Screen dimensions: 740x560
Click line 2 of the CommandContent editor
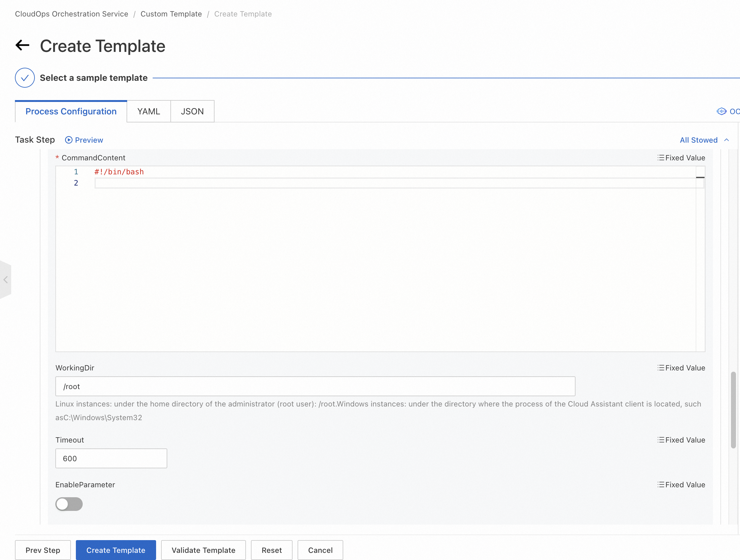click(x=395, y=183)
